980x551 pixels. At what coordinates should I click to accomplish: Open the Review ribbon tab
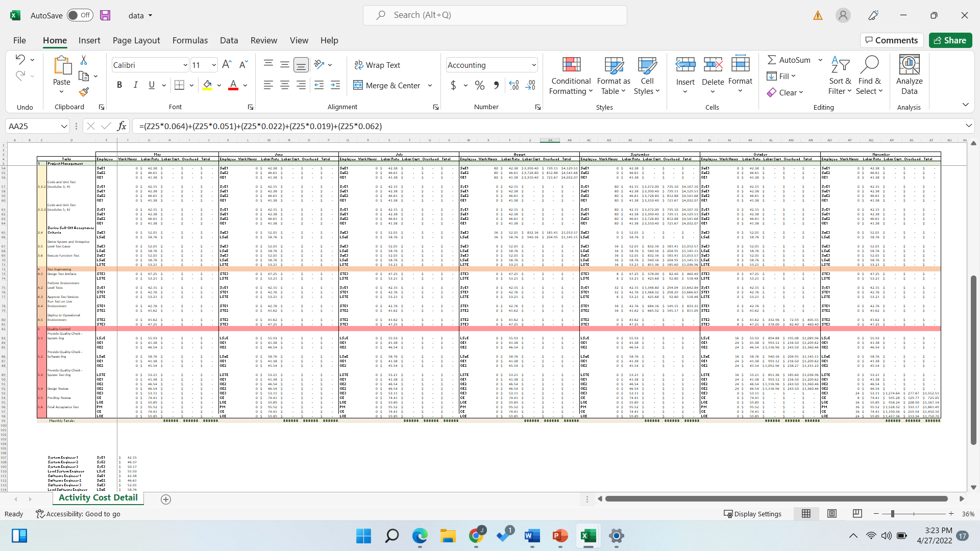(264, 40)
